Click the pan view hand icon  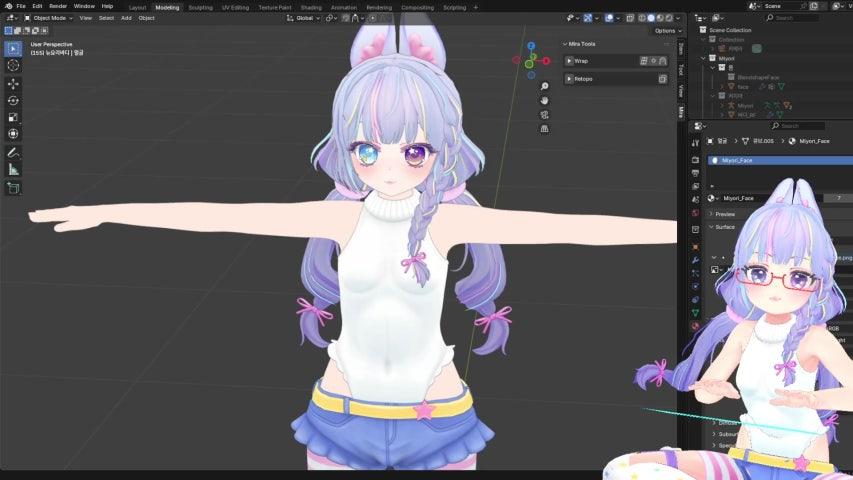click(x=544, y=100)
